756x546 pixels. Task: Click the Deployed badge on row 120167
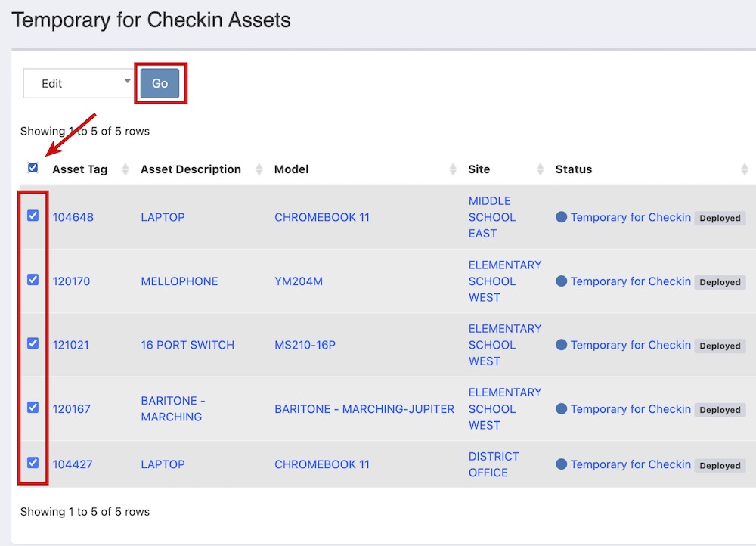(x=720, y=410)
